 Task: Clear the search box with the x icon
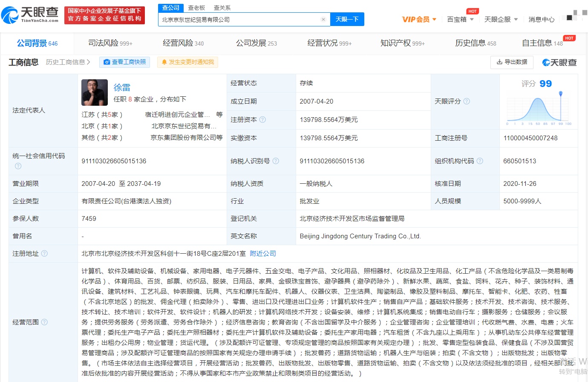pyautogui.click(x=323, y=20)
